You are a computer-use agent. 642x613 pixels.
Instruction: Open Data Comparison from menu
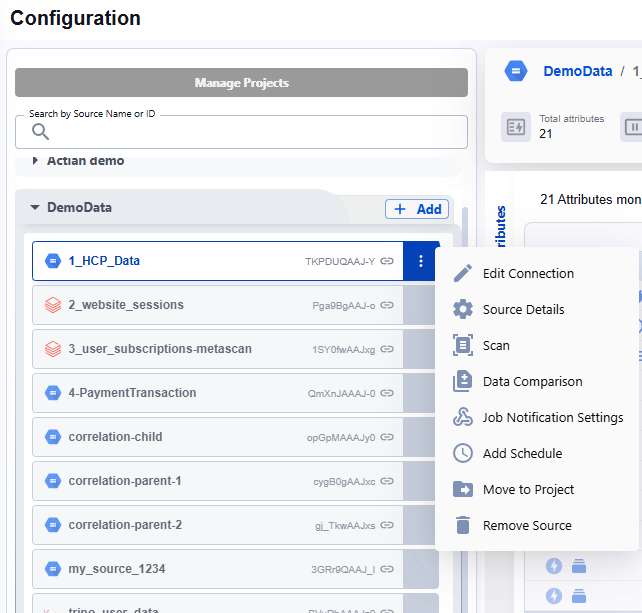(532, 381)
